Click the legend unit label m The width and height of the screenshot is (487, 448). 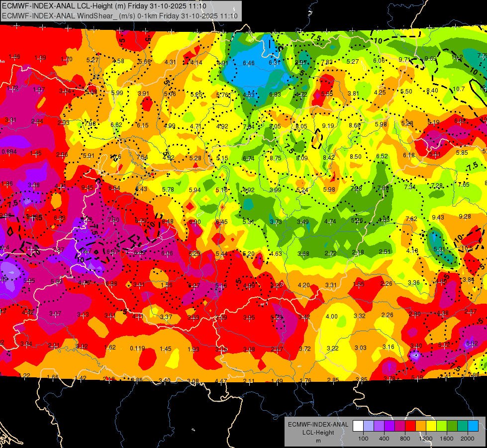[318, 441]
